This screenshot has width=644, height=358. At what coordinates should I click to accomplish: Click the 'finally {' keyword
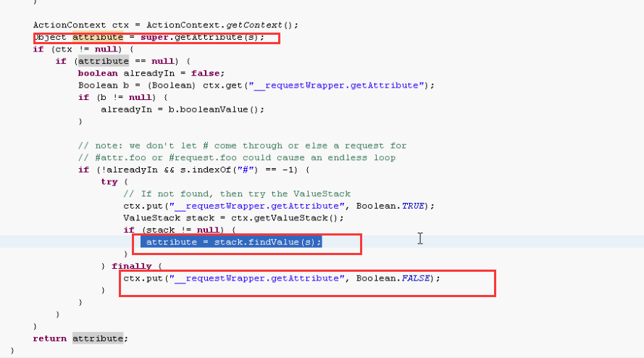pos(137,266)
